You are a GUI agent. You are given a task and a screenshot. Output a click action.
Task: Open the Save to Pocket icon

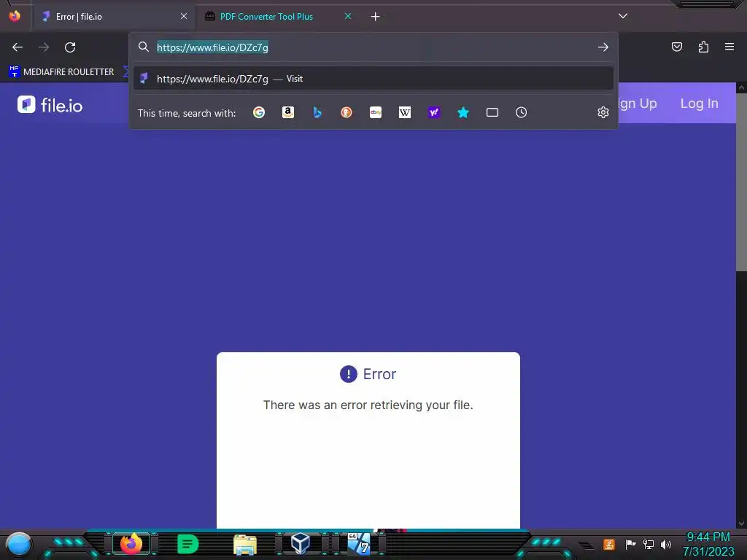tap(677, 47)
